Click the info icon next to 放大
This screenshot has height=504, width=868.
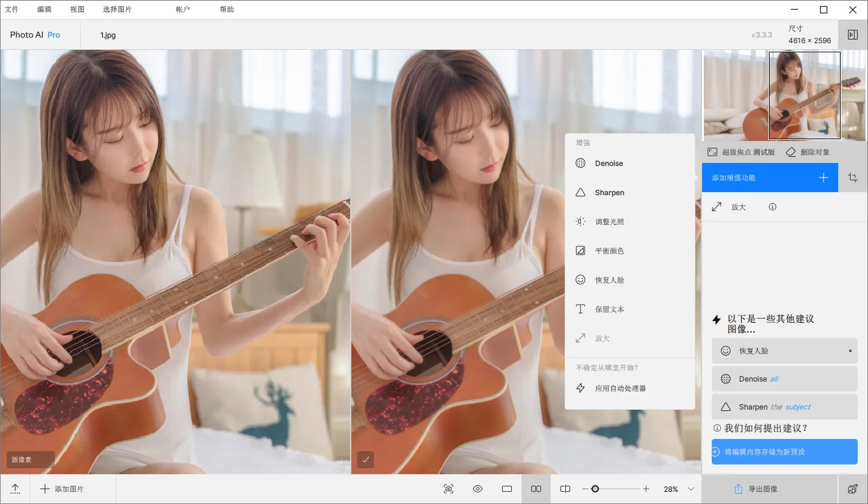pyautogui.click(x=773, y=207)
